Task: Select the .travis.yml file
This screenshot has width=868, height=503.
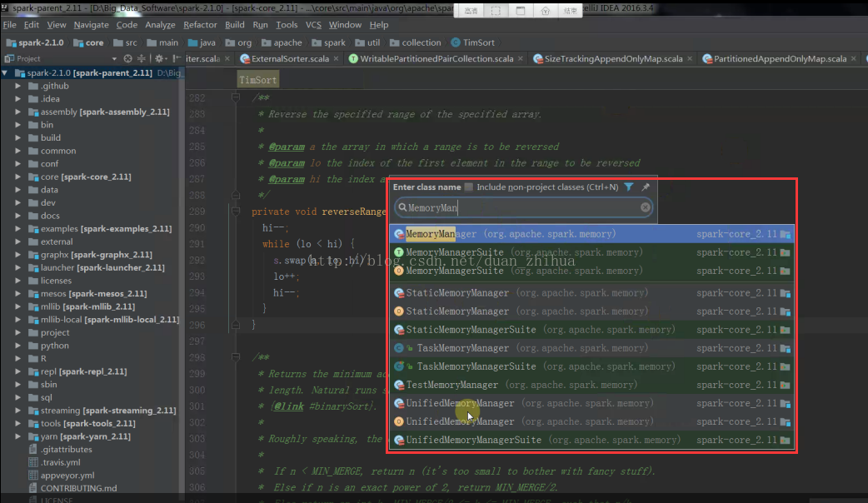Action: click(54, 462)
